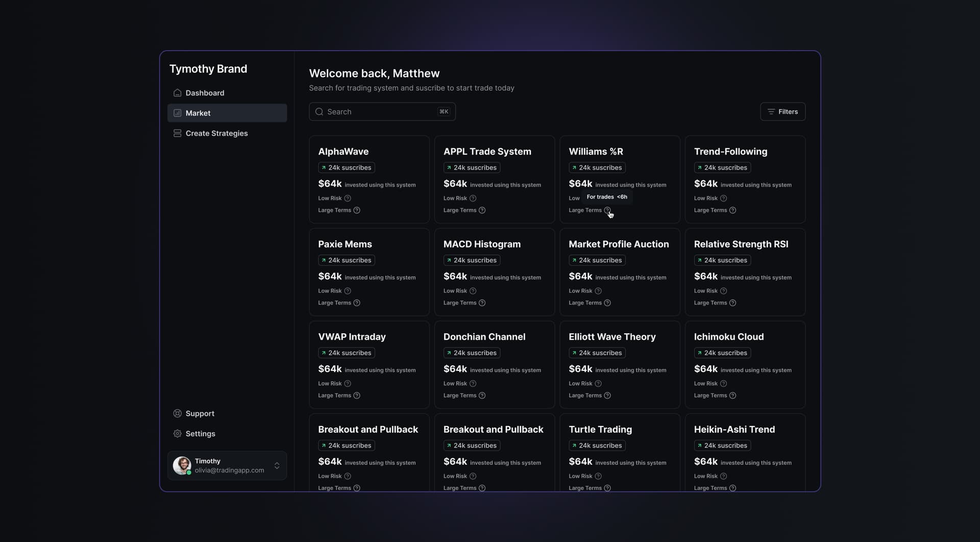Click Williams %R Large Terms help icon

click(607, 210)
